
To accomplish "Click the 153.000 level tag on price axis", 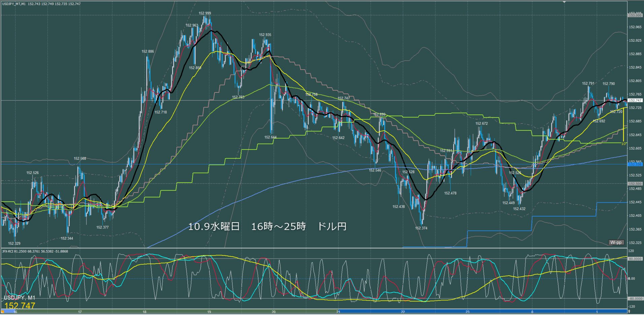I will [x=635, y=15].
